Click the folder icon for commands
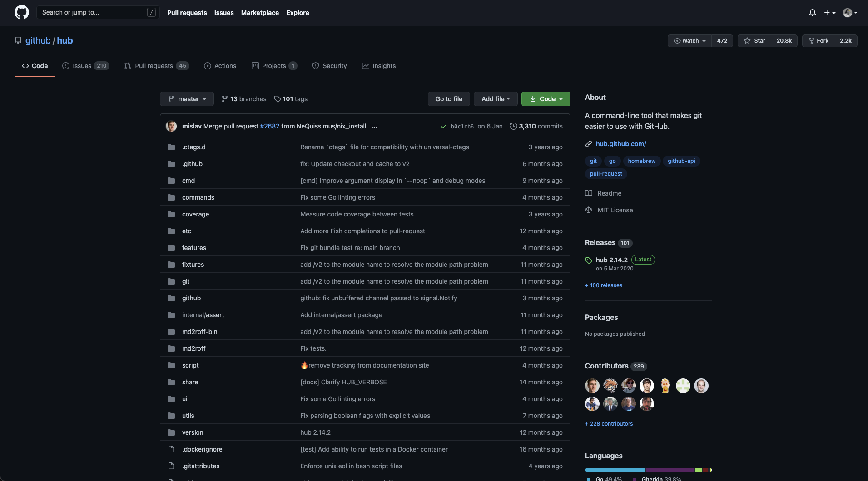The width and height of the screenshot is (868, 481). click(x=171, y=197)
